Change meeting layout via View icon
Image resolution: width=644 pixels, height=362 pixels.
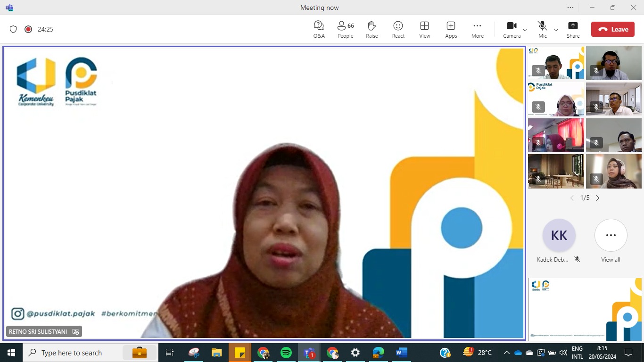coord(424,29)
